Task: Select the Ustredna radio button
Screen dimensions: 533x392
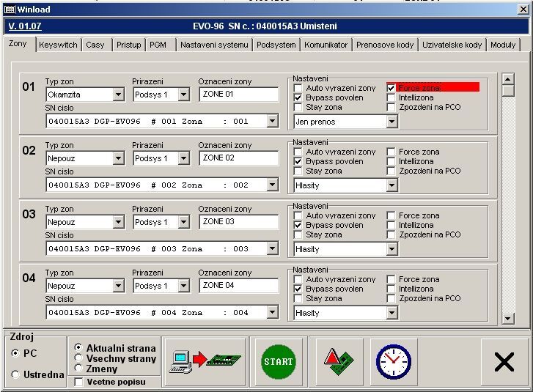Action: pyautogui.click(x=15, y=375)
